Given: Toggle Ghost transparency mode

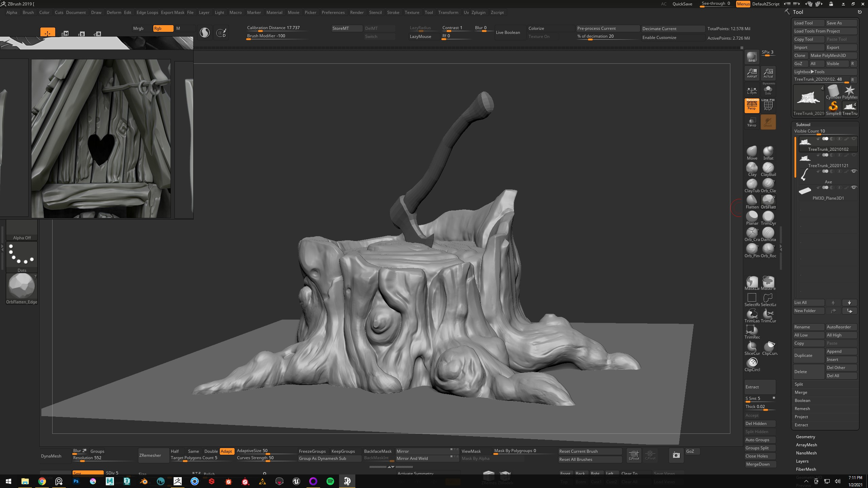Looking at the screenshot, I should point(768,122).
